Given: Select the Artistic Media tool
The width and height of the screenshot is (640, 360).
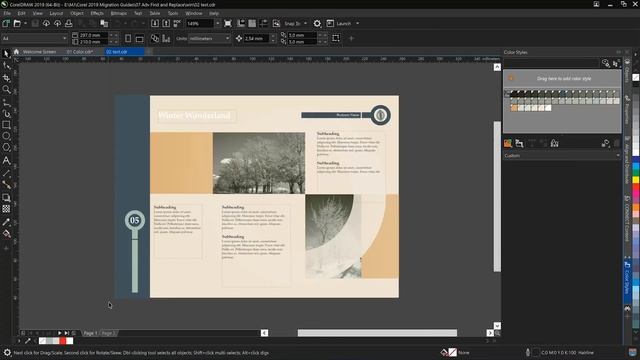Looking at the screenshot, I should [6, 113].
